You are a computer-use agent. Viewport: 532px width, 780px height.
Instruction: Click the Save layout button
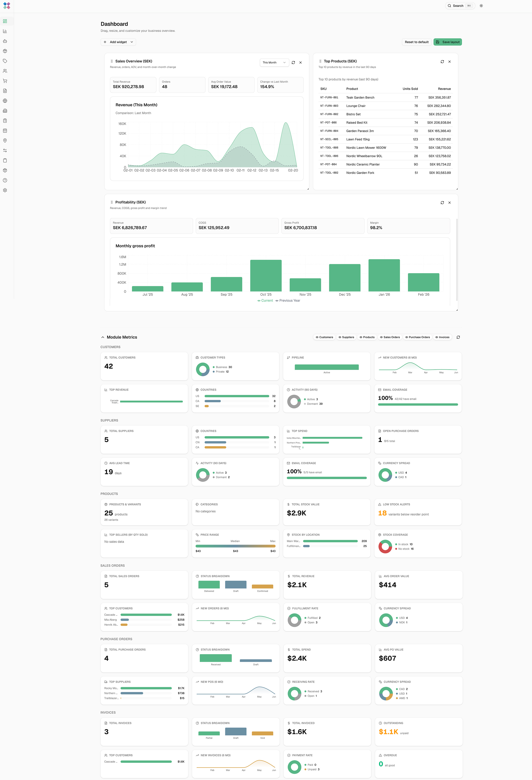[447, 42]
